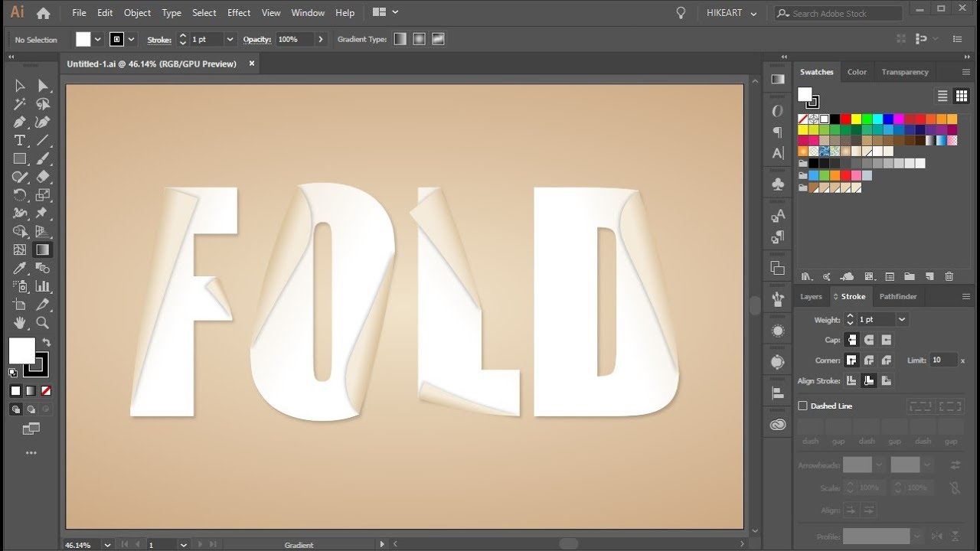This screenshot has width=980, height=551.
Task: Click the red color swatch
Action: (845, 119)
